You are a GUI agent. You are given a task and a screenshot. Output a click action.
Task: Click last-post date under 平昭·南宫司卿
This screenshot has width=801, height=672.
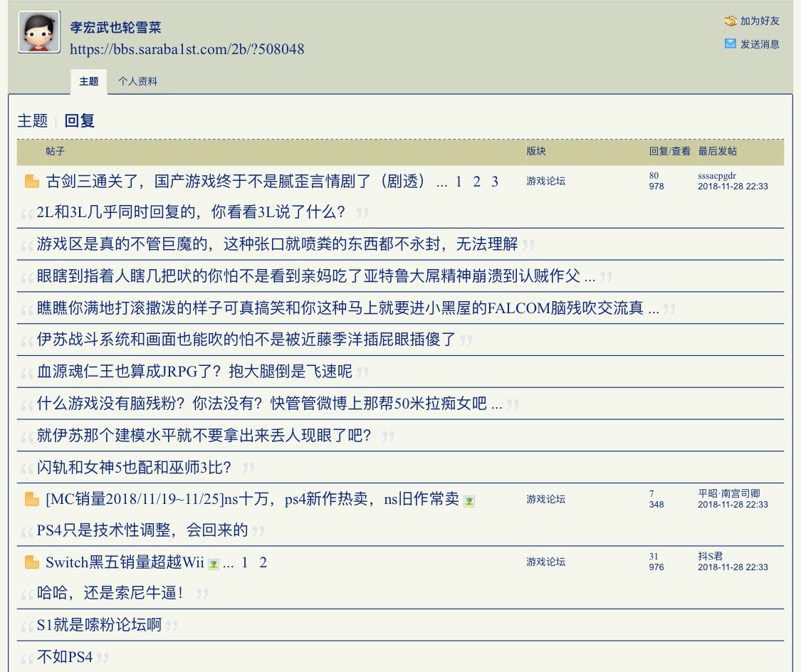pos(733,505)
